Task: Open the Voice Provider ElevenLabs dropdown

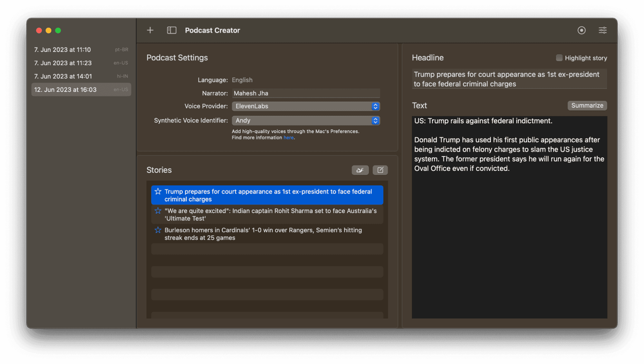Action: [306, 106]
